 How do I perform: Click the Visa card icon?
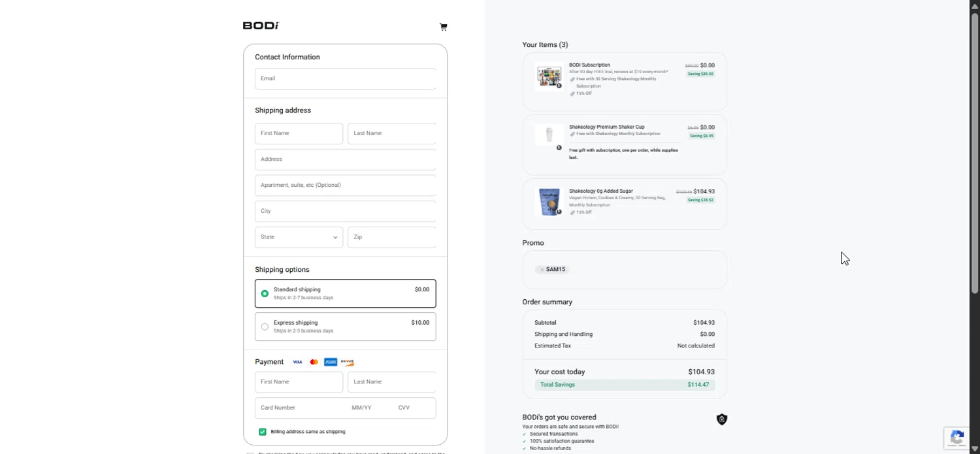(x=297, y=362)
